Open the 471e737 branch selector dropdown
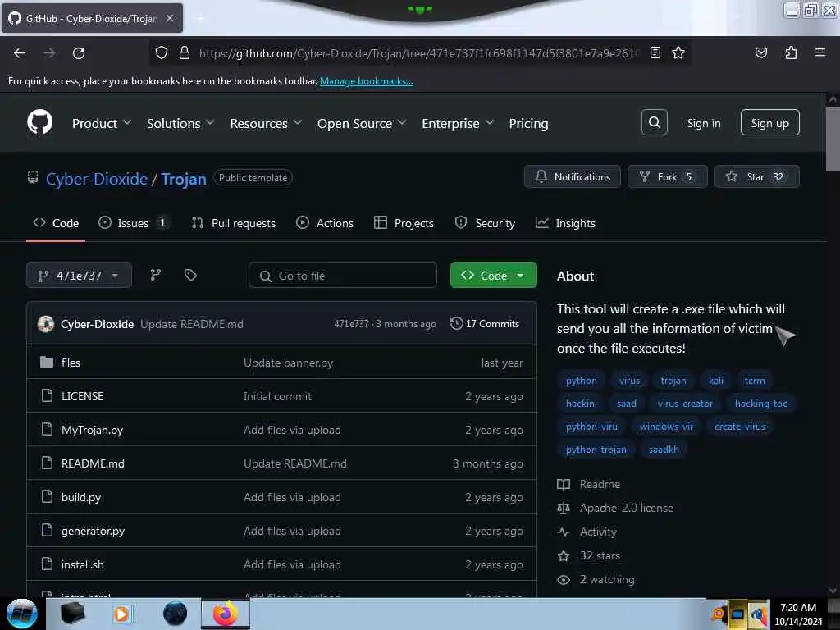This screenshot has width=840, height=630. pos(79,275)
